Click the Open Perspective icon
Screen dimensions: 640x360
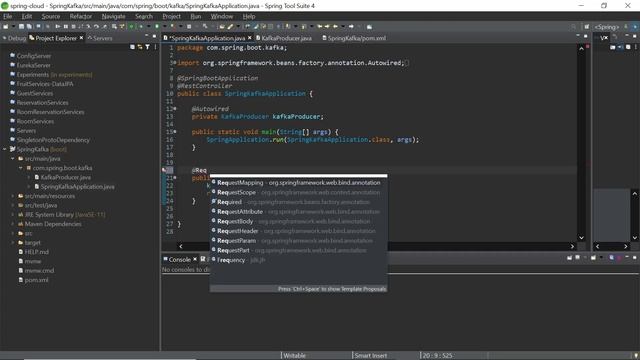point(587,27)
